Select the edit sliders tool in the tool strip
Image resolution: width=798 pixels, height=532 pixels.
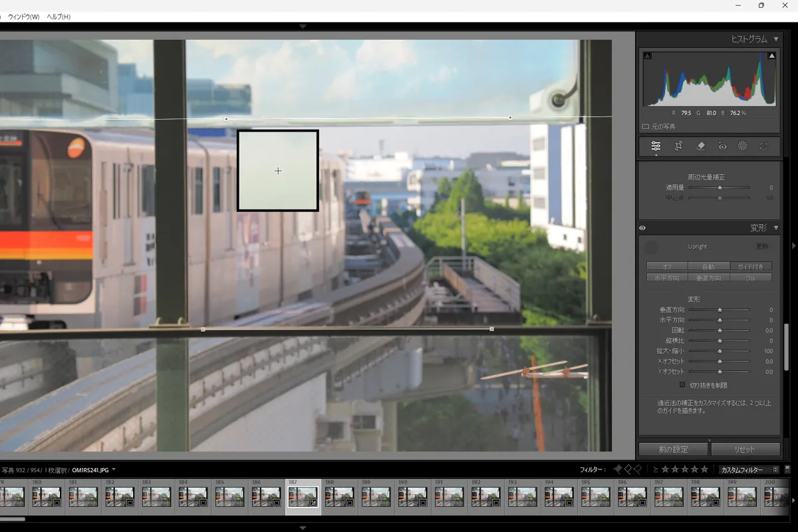click(x=655, y=146)
